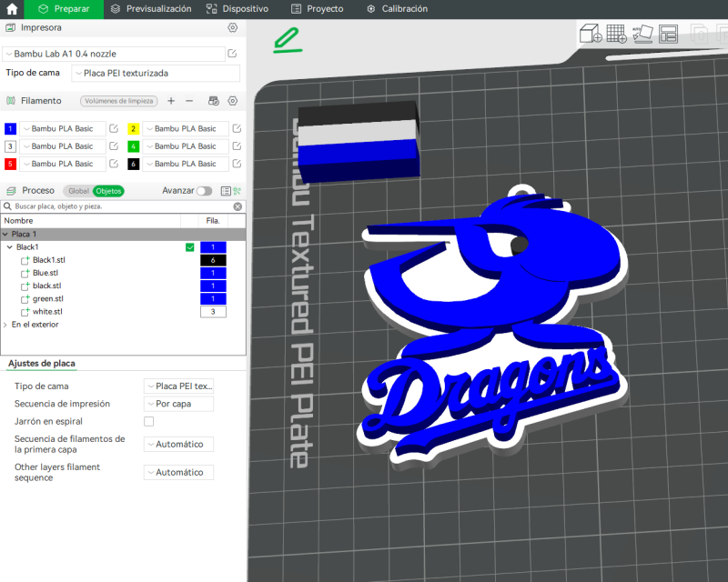Viewport: 728px width, 582px height.
Task: Switch to the Previsualización tab
Action: click(151, 9)
